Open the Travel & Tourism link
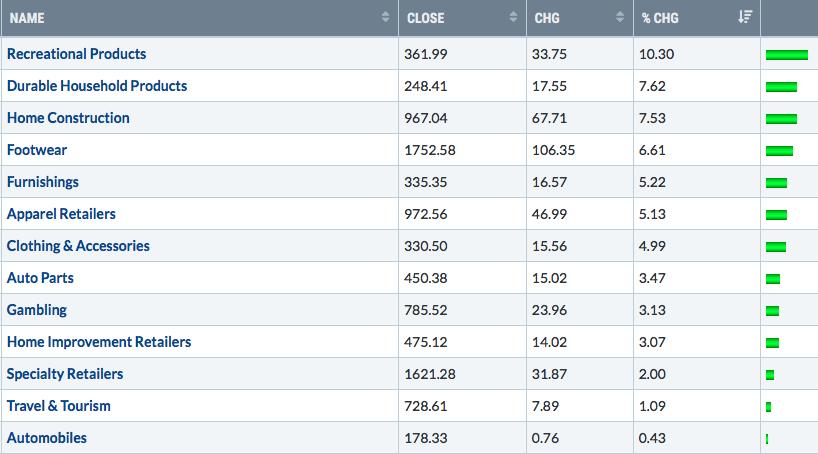This screenshot has width=818, height=454. [58, 405]
